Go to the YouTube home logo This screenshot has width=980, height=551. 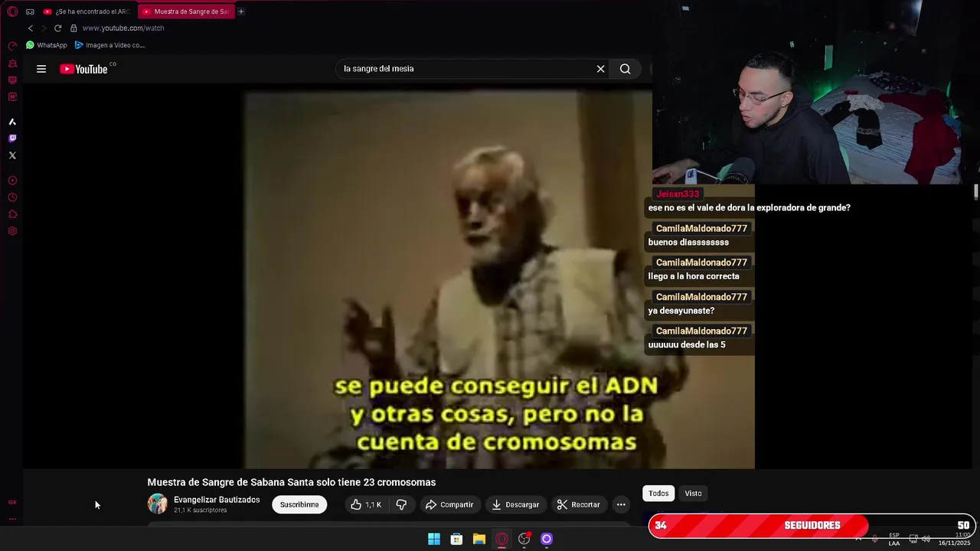click(x=83, y=69)
